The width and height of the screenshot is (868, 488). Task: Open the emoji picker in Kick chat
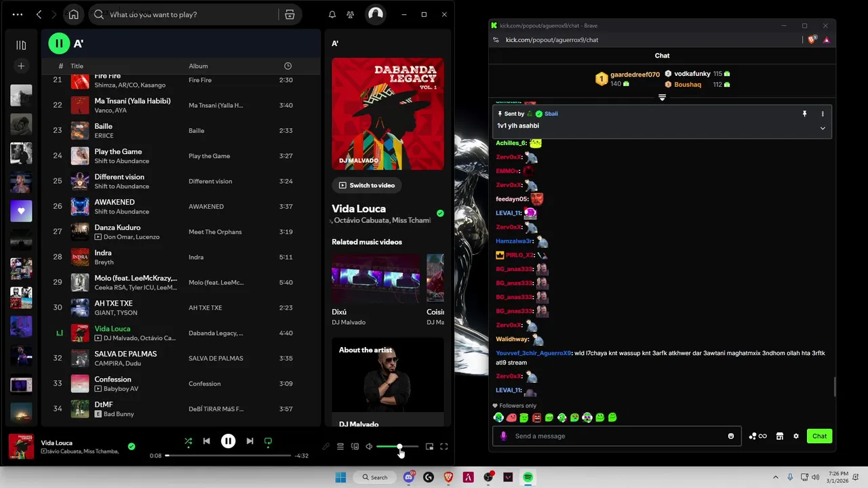731,436
